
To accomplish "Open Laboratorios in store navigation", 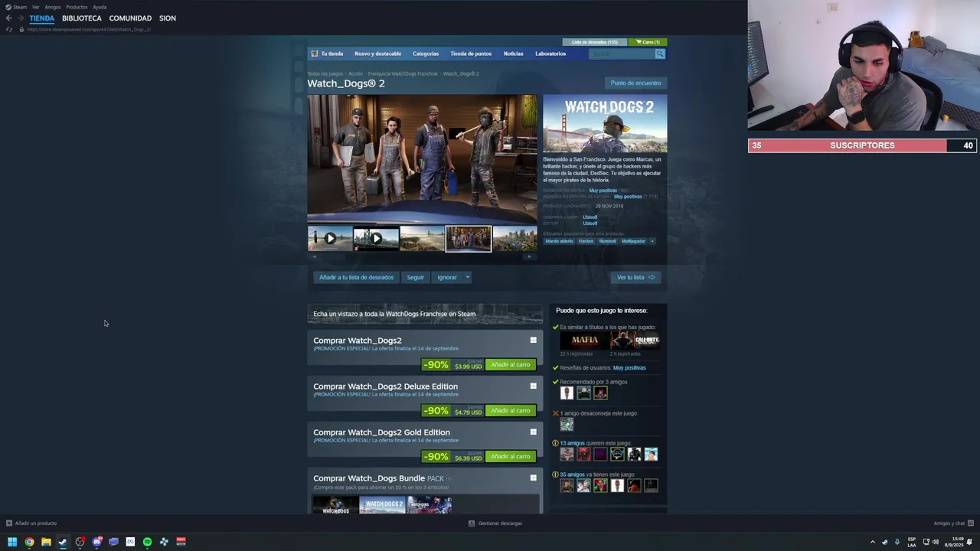I will tap(550, 54).
